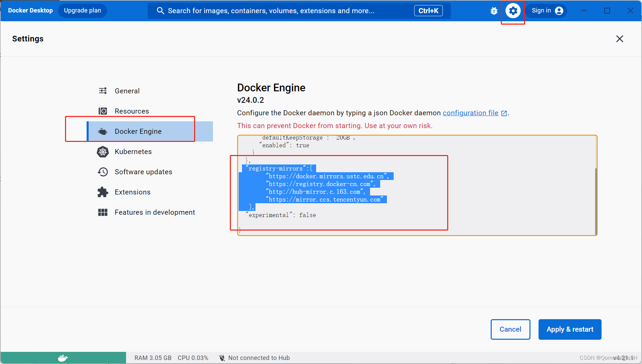Click the Apply & restart button
Screen dimensions: 642x364
coord(570,329)
